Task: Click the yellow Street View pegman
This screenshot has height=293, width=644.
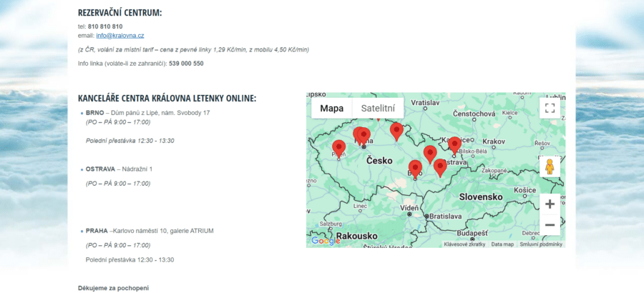Action: [x=550, y=167]
